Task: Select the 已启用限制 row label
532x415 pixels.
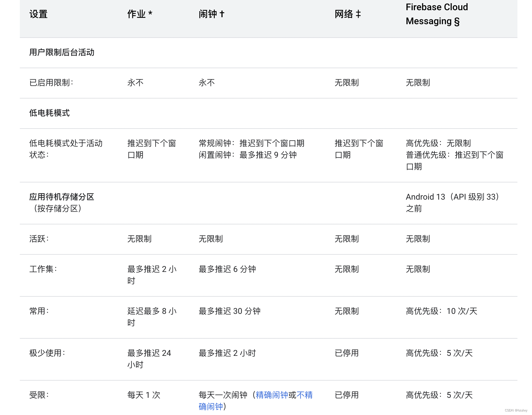Action: click(x=51, y=83)
